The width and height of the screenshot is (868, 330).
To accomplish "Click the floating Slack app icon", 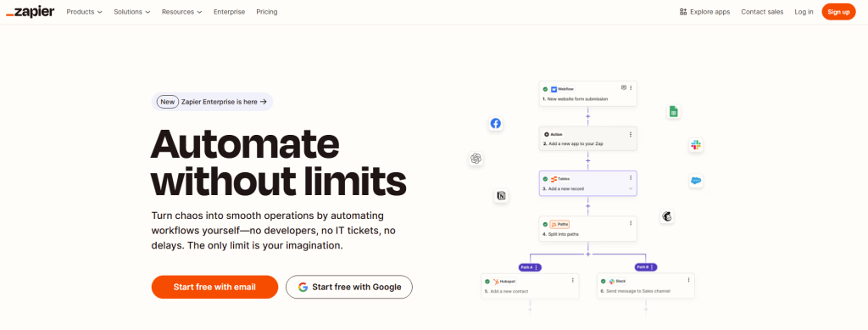I will pyautogui.click(x=696, y=146).
